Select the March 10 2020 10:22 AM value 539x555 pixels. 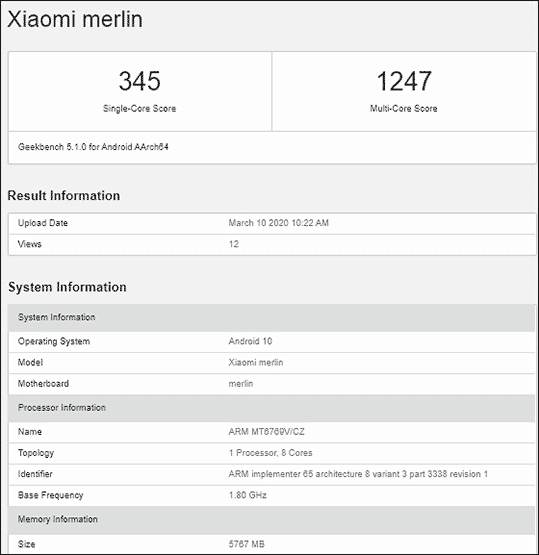coord(279,223)
